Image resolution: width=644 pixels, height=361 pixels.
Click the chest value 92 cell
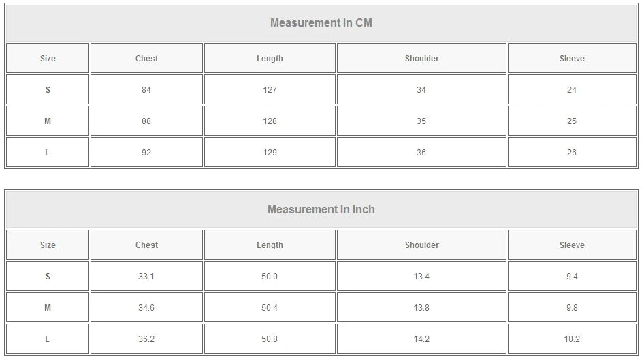pyautogui.click(x=146, y=153)
